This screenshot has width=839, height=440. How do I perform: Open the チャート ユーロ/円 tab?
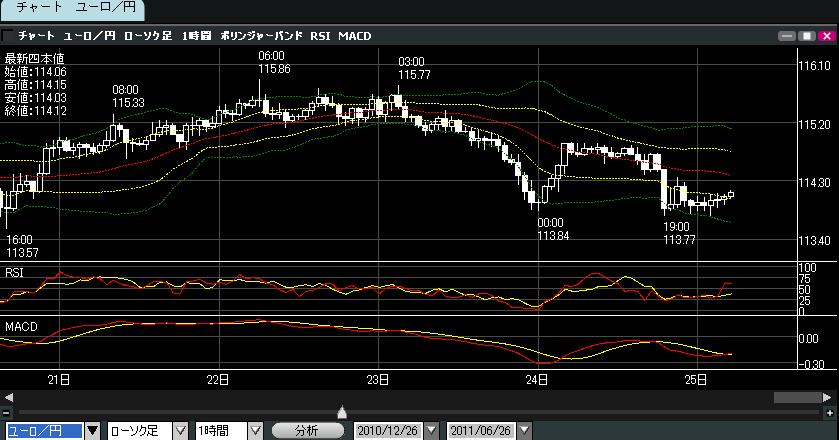pyautogui.click(x=72, y=9)
